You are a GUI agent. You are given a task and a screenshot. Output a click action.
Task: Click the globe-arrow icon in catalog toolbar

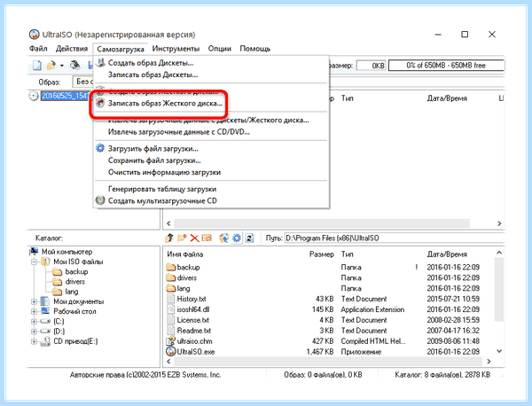pos(224,238)
